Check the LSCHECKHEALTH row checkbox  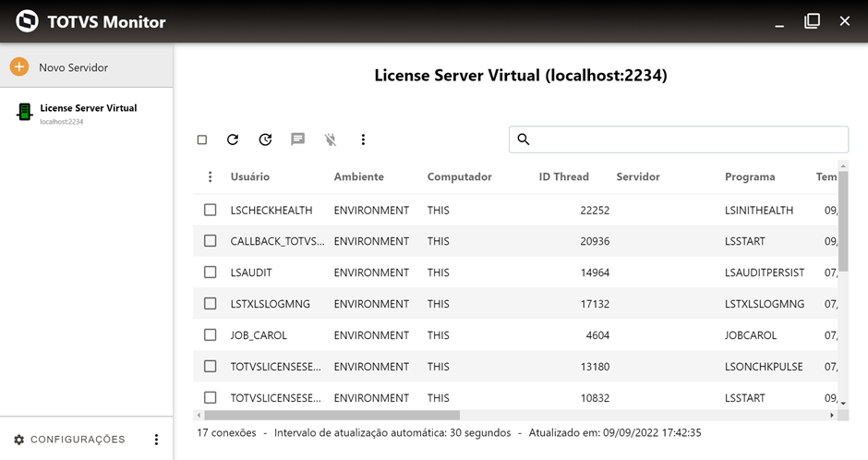tap(211, 210)
